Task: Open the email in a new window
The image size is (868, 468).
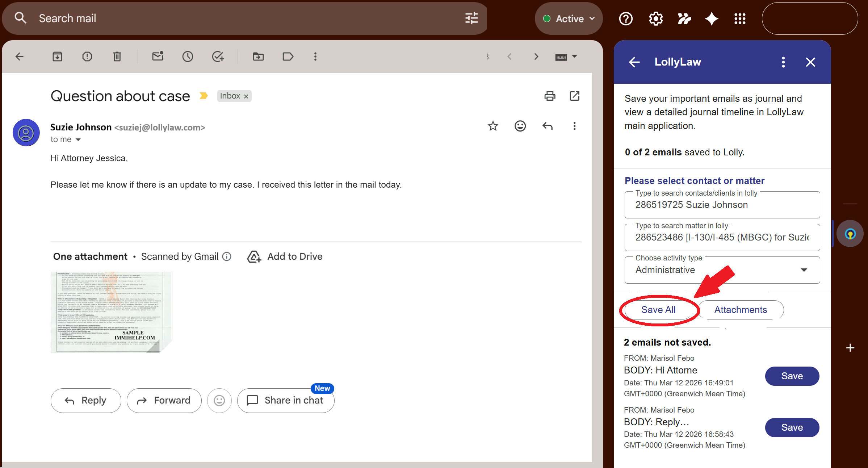Action: coord(575,96)
